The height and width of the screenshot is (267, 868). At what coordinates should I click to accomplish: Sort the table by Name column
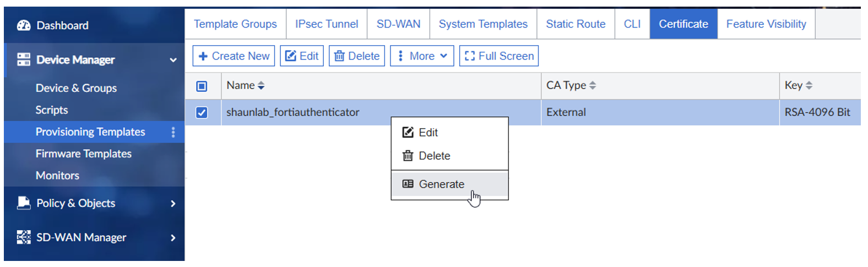tap(261, 85)
